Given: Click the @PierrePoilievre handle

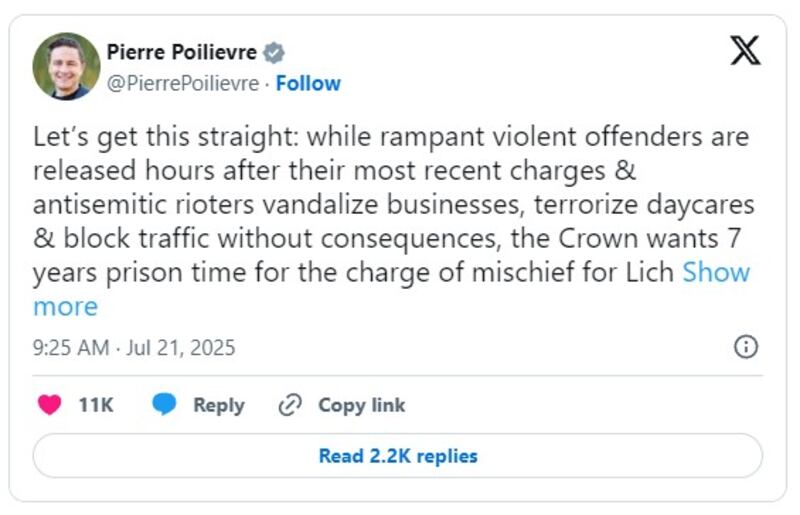Looking at the screenshot, I should click(183, 83).
